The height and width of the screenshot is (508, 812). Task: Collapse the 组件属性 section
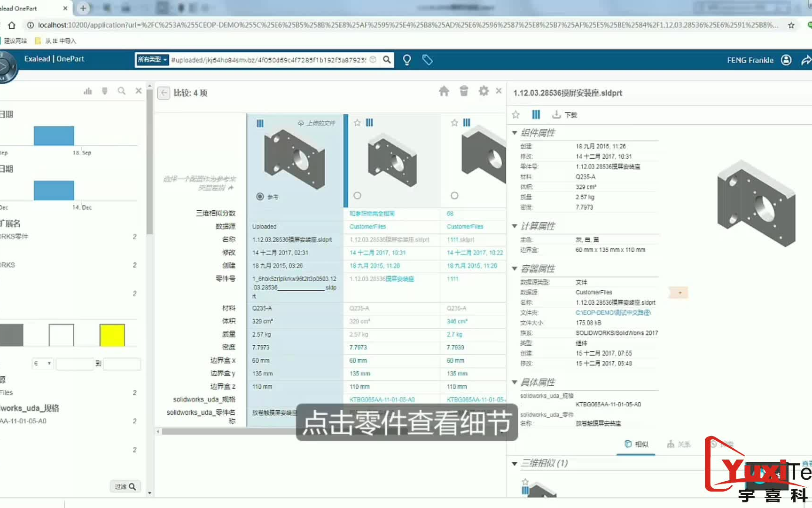514,133
